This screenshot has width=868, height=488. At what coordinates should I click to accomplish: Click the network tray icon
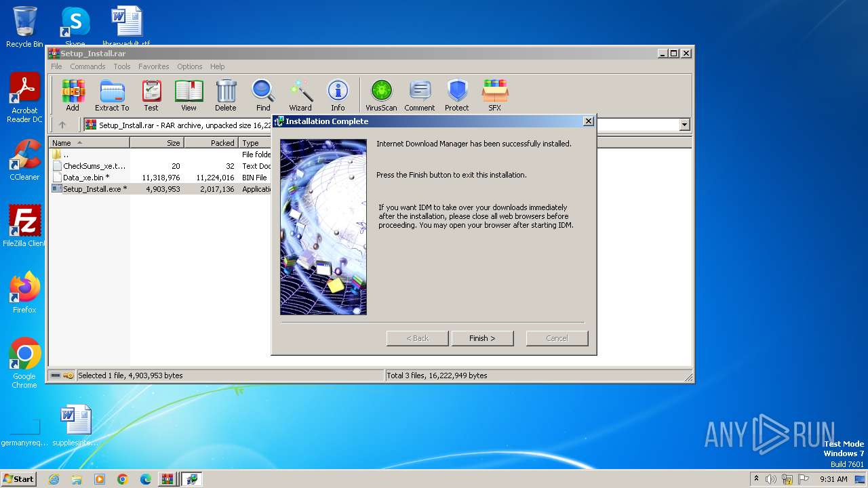click(787, 479)
